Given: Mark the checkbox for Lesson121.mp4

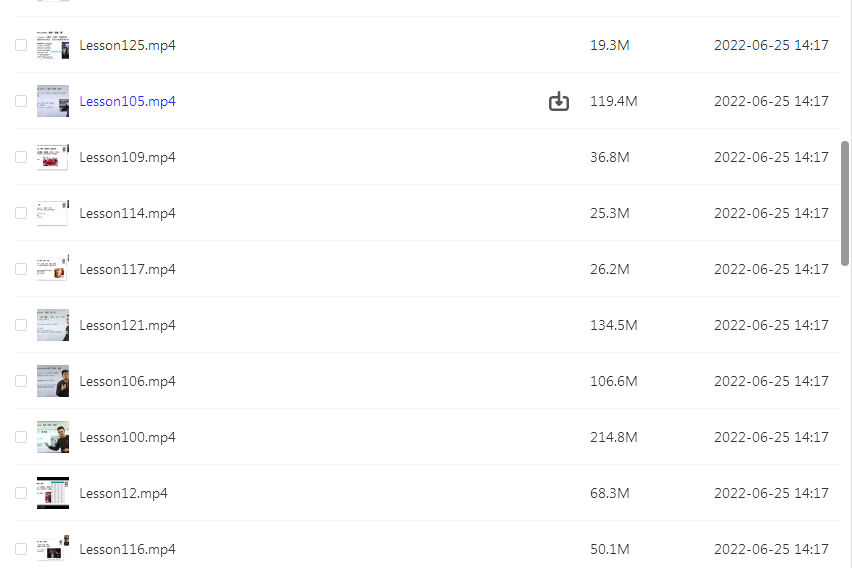Looking at the screenshot, I should click(21, 325).
